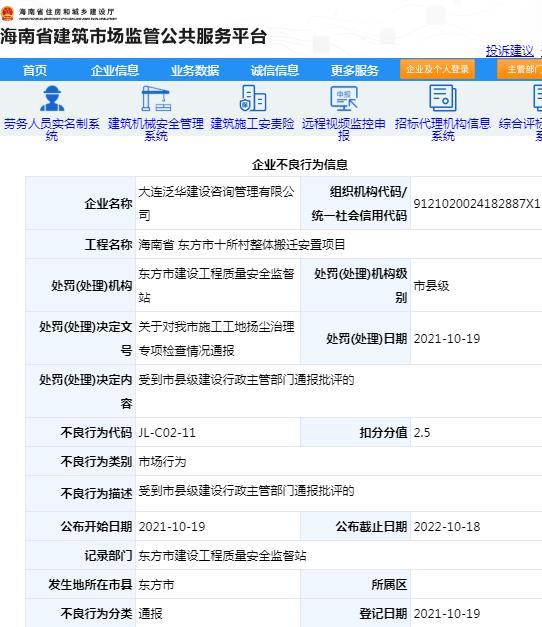Select publish start date 2021-10-19
This screenshot has width=542, height=627.
pos(172,527)
